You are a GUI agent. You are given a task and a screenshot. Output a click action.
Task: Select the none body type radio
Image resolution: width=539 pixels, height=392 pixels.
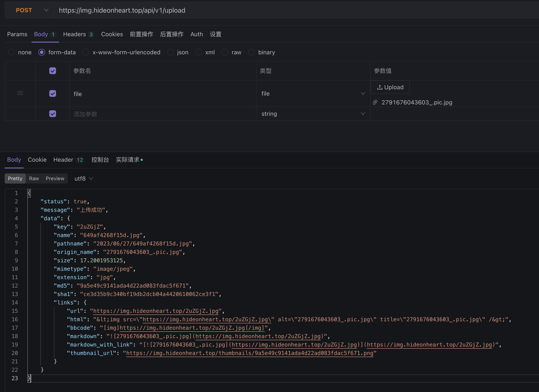pos(11,52)
